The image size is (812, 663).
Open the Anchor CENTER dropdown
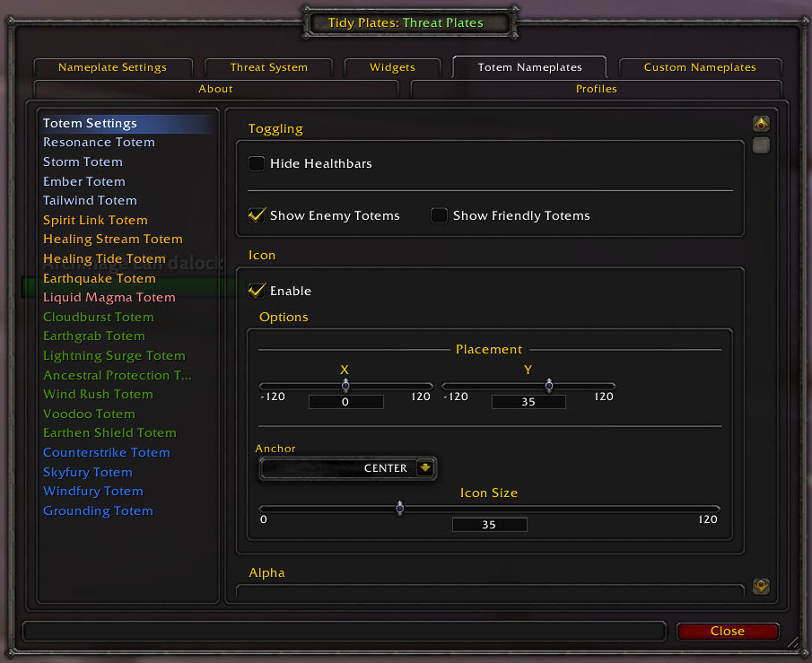[347, 468]
